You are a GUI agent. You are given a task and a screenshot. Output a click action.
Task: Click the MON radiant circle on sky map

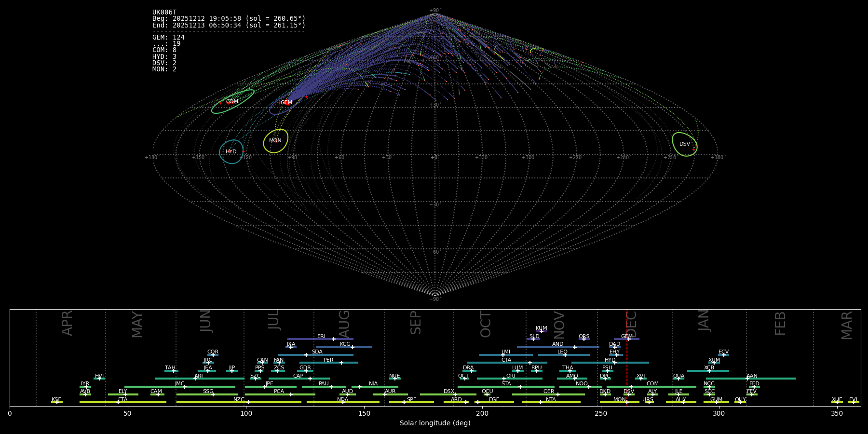276,141
